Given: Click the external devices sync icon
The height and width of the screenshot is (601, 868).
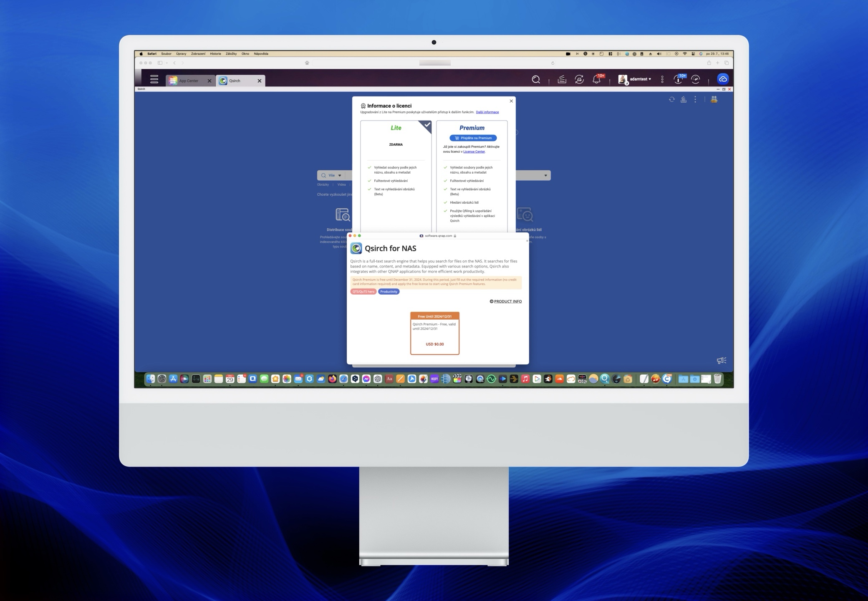Looking at the screenshot, I should (579, 79).
